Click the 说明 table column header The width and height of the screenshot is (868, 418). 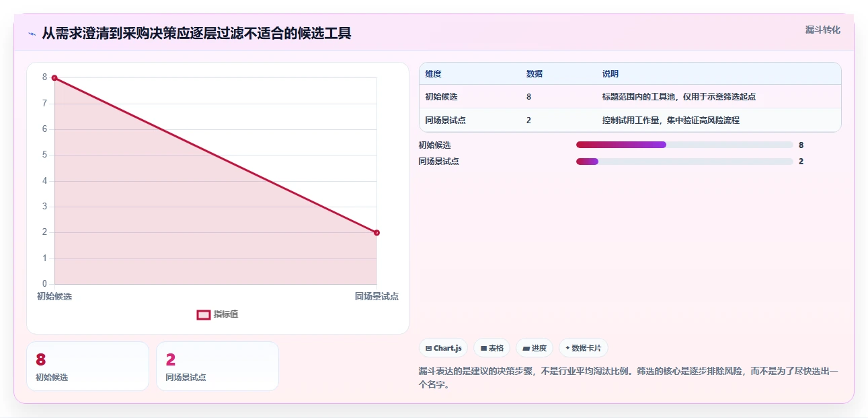click(x=610, y=74)
